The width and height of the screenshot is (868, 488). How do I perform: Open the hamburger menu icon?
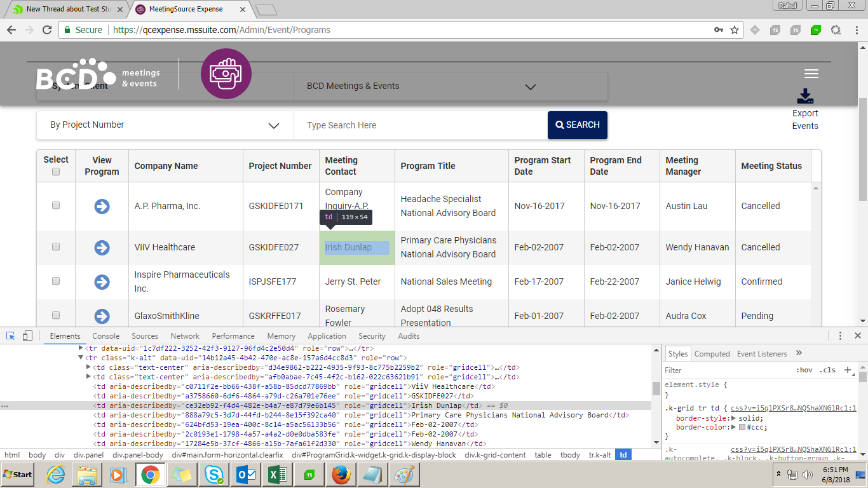click(811, 74)
